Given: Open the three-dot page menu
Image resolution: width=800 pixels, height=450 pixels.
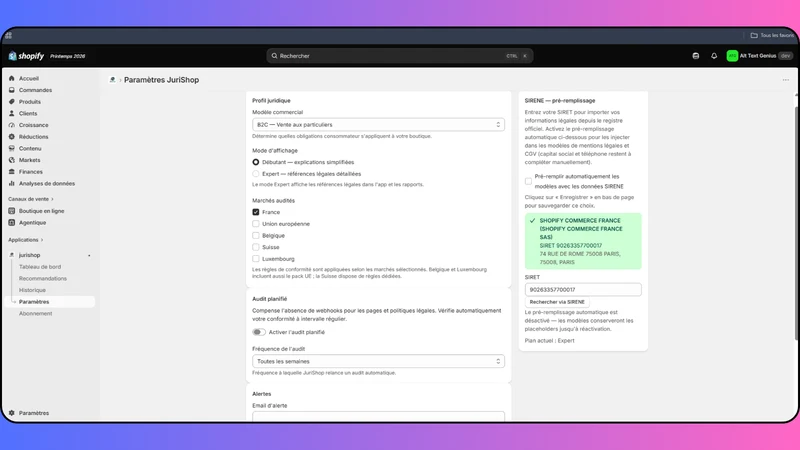Looking at the screenshot, I should [786, 80].
